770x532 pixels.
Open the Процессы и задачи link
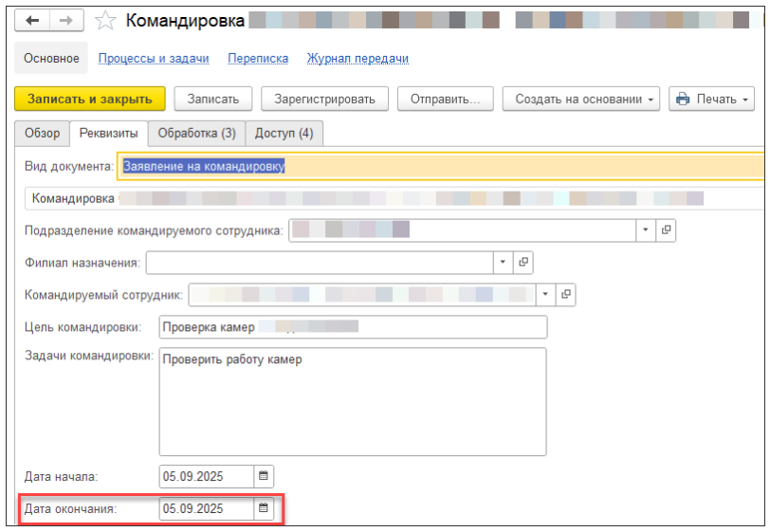154,59
